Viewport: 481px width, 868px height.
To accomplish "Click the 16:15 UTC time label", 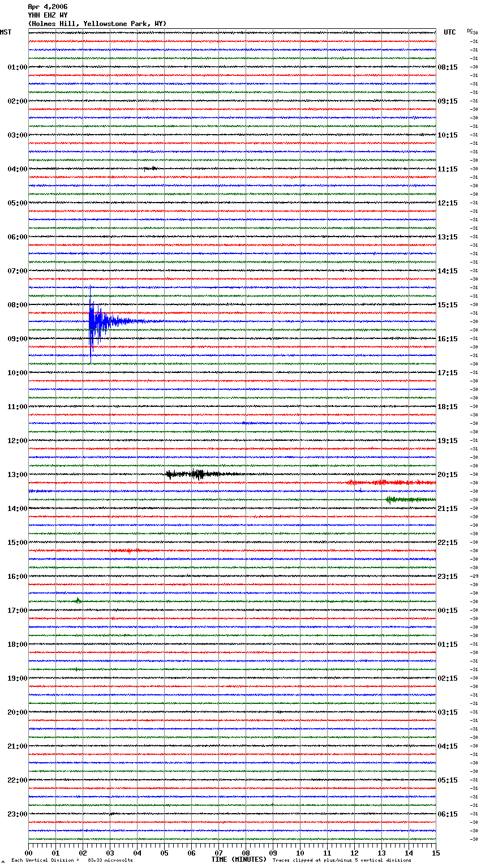I will [x=448, y=339].
